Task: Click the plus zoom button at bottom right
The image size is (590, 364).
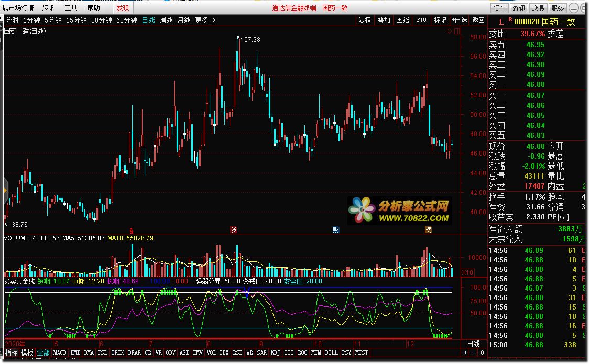Action: click(x=465, y=352)
